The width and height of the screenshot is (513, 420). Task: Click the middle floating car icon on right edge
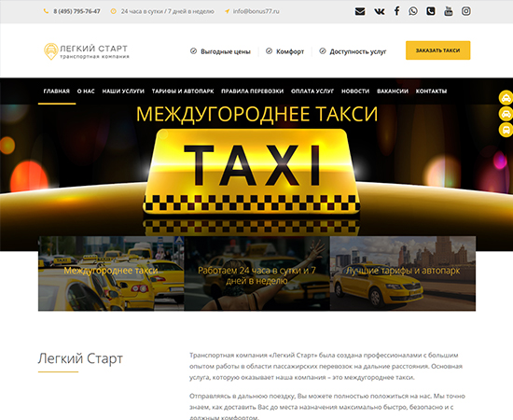point(506,114)
